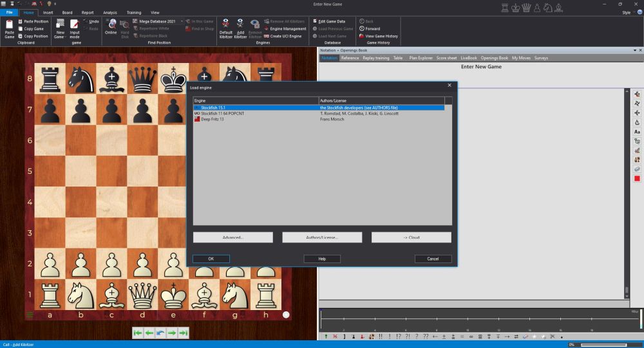
Task: Switch to the Analysis ribbon tab
Action: 110,12
